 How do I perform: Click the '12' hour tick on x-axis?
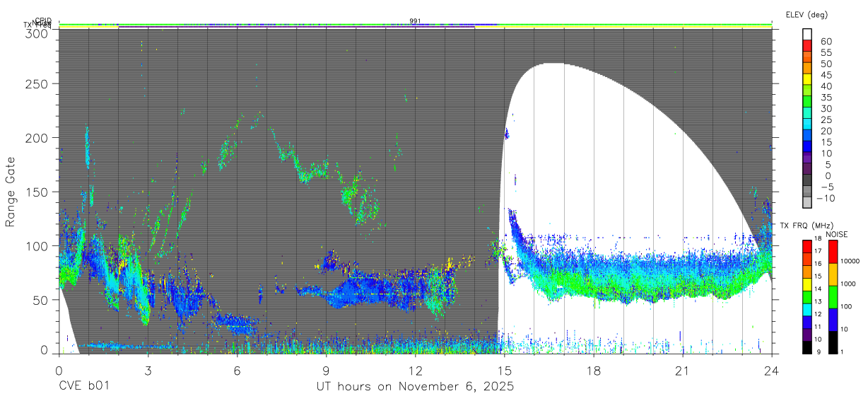(x=416, y=370)
